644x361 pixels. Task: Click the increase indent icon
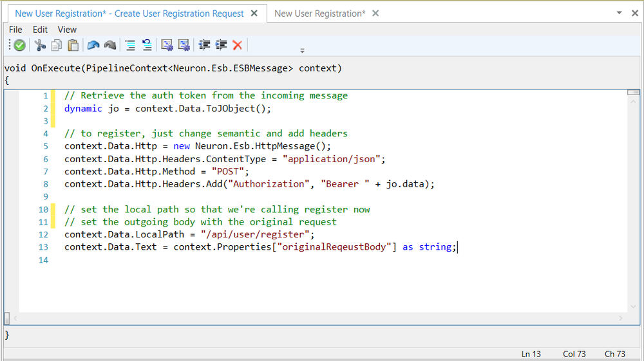pos(221,45)
